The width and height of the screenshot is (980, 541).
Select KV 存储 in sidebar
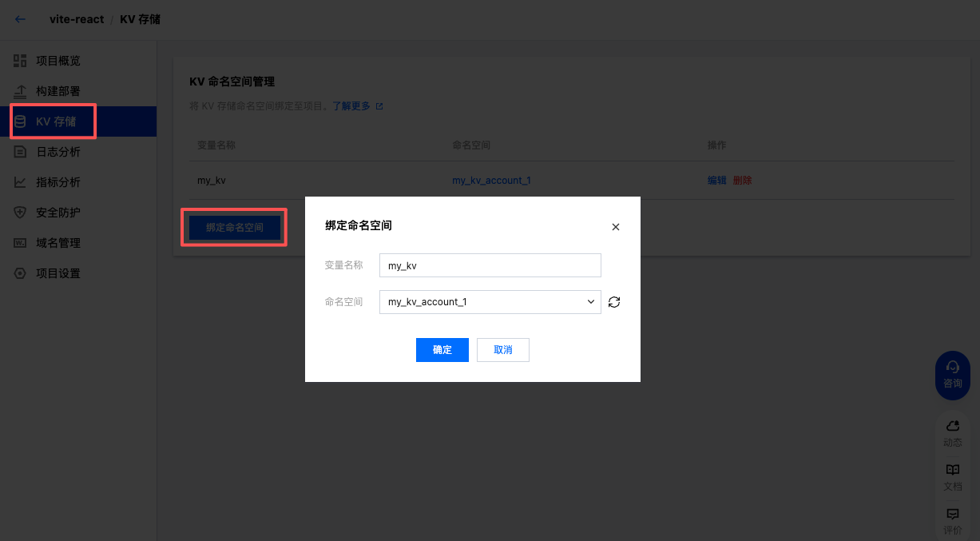click(56, 121)
